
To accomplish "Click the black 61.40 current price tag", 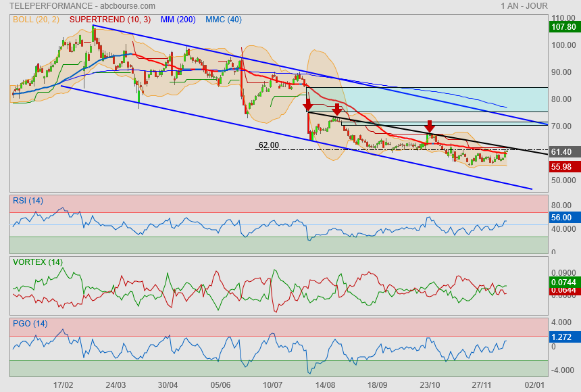I will pyautogui.click(x=563, y=152).
